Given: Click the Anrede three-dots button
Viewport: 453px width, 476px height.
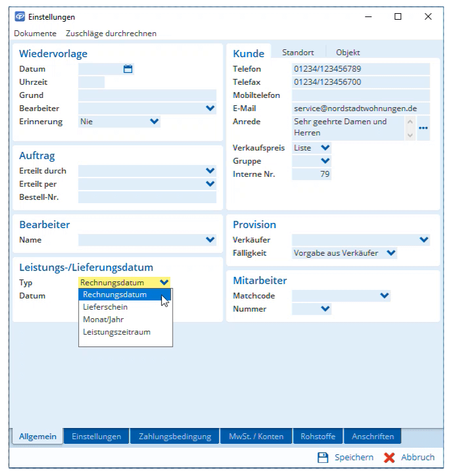Looking at the screenshot, I should [x=423, y=128].
